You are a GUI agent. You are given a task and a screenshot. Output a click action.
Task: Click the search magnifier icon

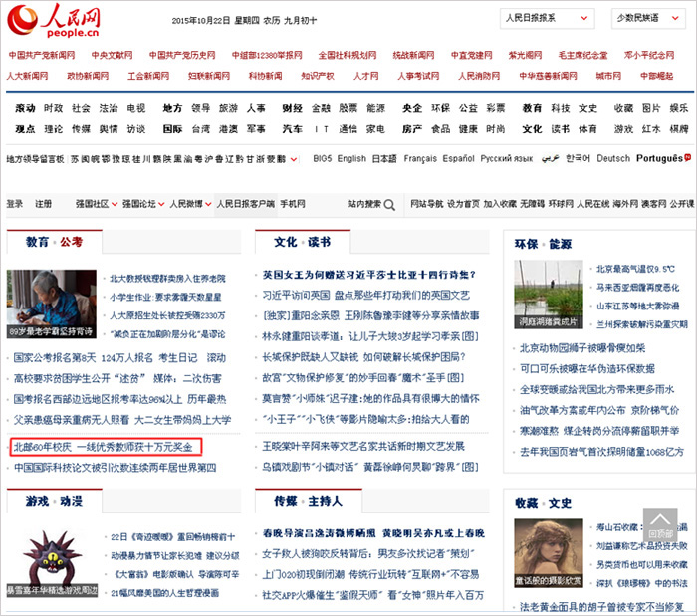point(389,204)
